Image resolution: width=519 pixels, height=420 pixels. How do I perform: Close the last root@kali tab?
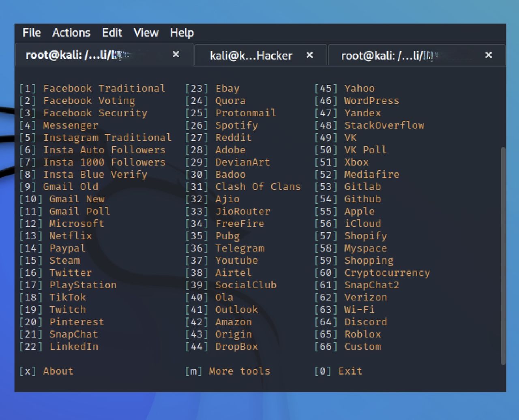[489, 55]
